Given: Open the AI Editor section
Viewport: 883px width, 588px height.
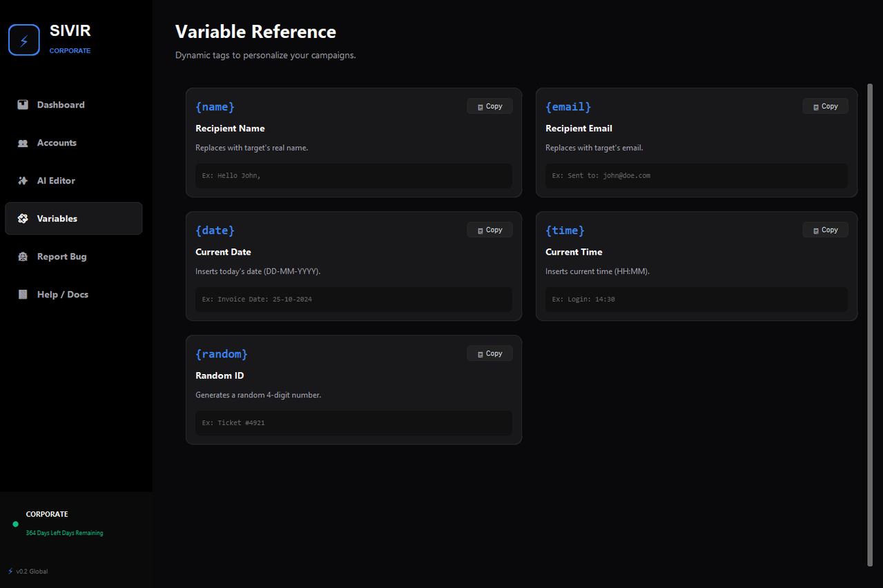Looking at the screenshot, I should tap(74, 181).
